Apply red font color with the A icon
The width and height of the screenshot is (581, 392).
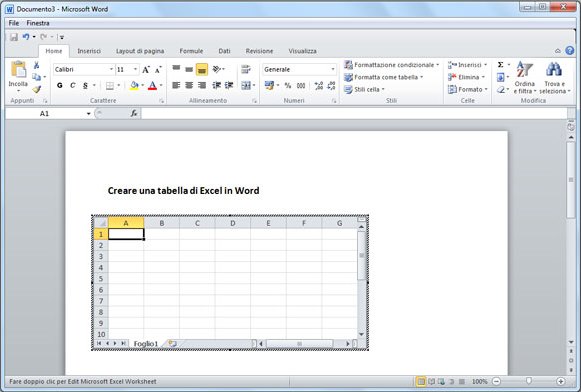click(x=152, y=86)
